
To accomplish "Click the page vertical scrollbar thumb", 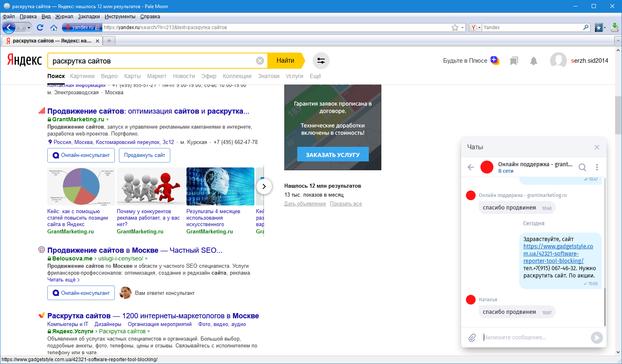I will 618,115.
